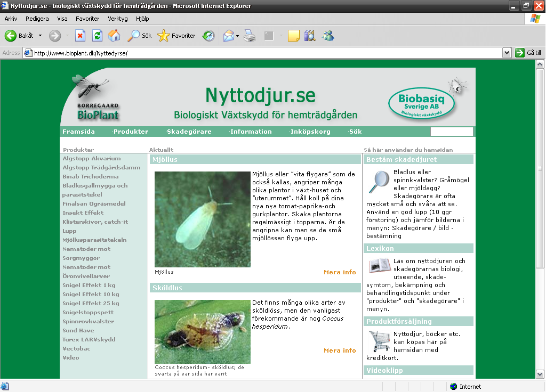Screen dimensions: 546x392
Task: Click the Lexikon open book icon
Action: click(379, 265)
